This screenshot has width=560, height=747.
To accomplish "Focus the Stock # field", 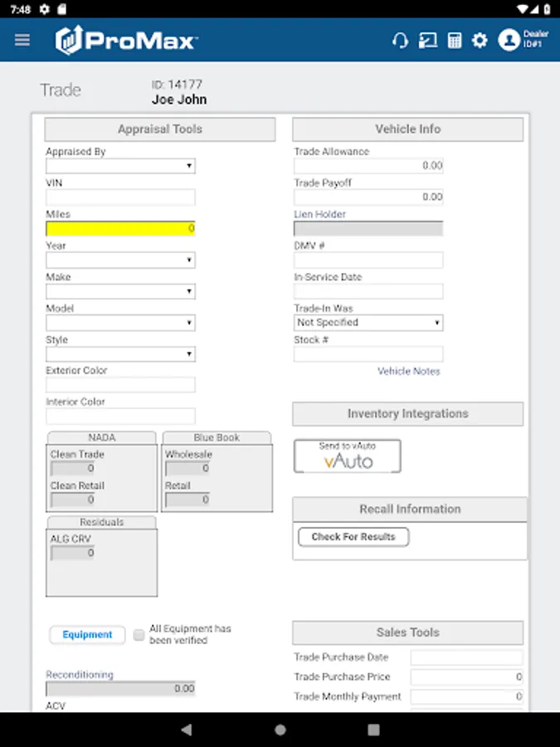I will pos(368,354).
